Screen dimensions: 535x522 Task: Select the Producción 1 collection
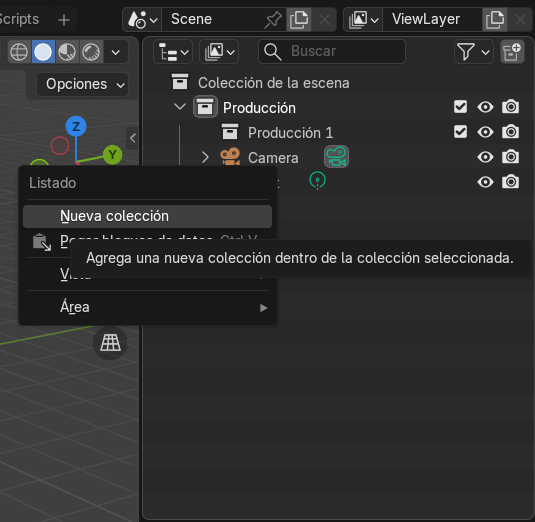290,133
